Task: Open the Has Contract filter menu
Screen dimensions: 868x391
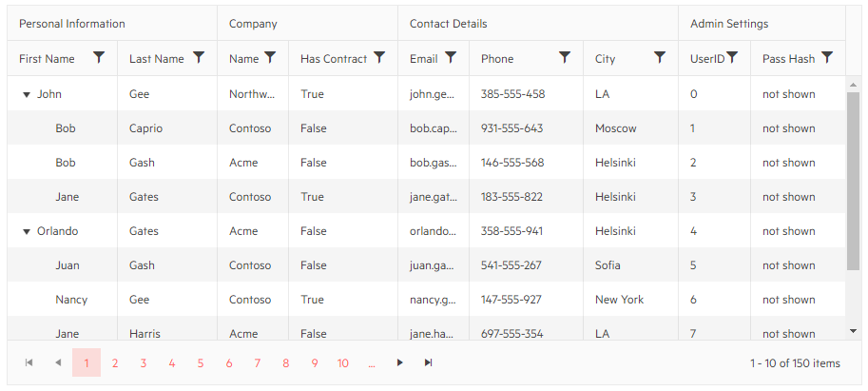Action: pyautogui.click(x=379, y=58)
